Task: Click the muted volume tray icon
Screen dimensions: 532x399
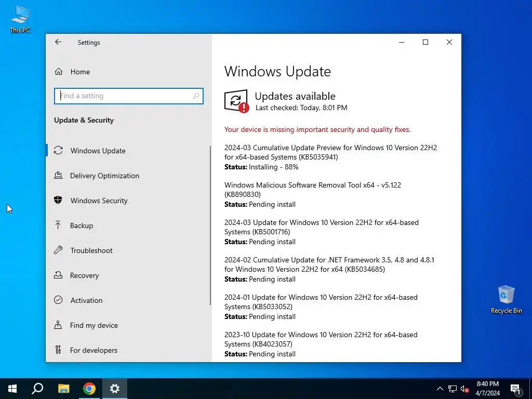Action: 465,389
